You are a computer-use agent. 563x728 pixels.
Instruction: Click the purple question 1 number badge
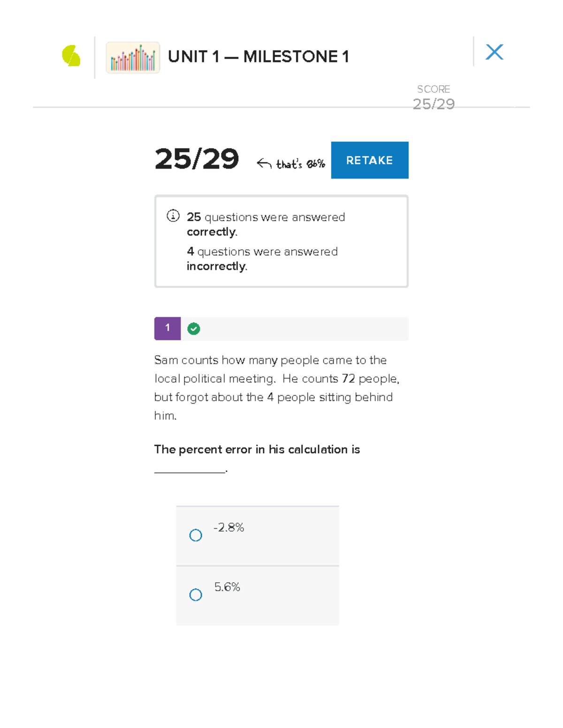tap(167, 329)
